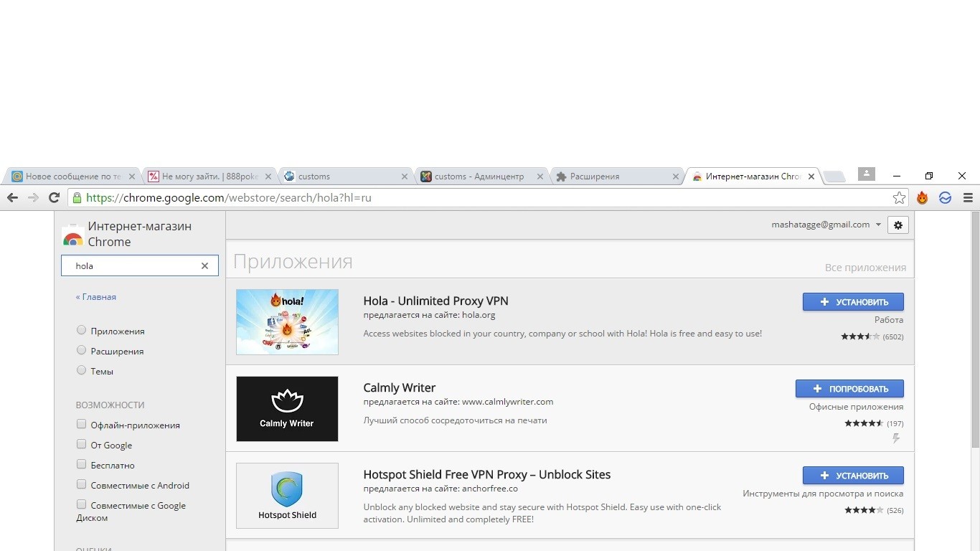Close the 'Не могу зайти' tab

tap(268, 176)
